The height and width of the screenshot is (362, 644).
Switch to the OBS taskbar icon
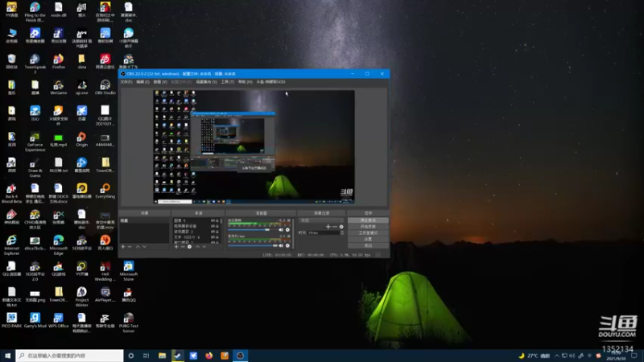(240, 356)
